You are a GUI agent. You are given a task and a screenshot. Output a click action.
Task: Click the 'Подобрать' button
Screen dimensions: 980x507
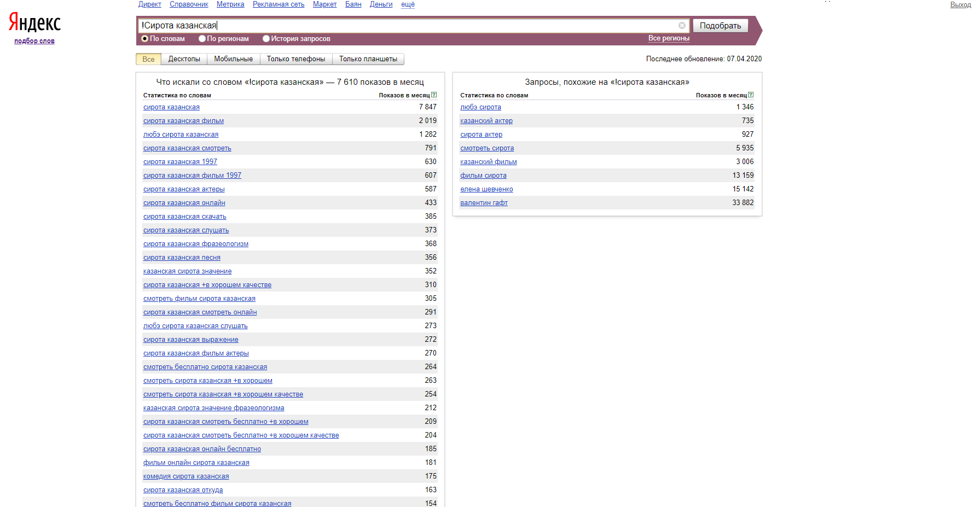coord(720,26)
